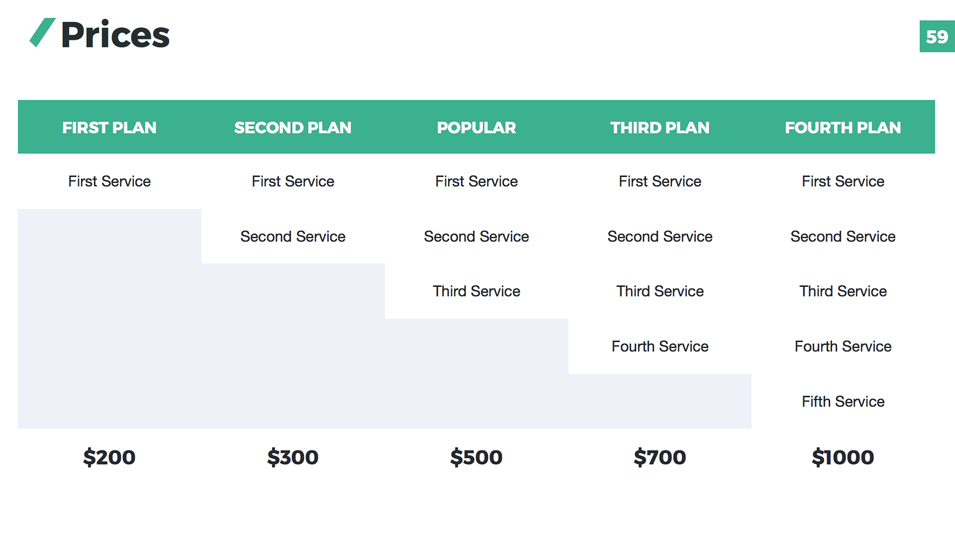
Task: Choose the $700 price label
Action: 660,458
